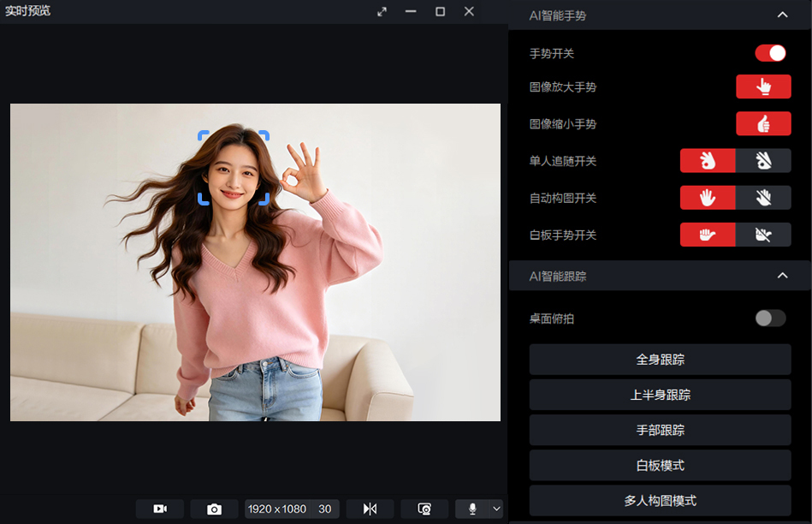812x524 pixels.
Task: Click the face tracking frame in preview
Action: 234,168
